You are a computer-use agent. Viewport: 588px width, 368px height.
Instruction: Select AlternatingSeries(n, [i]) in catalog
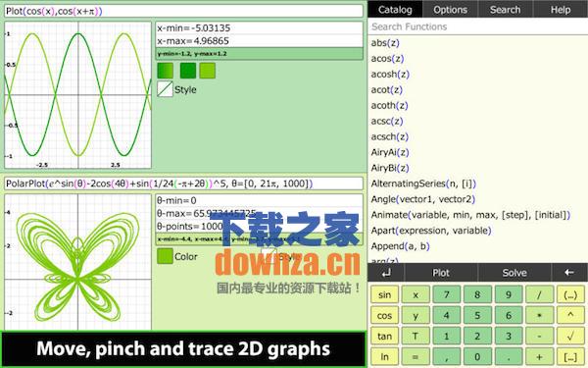[x=423, y=184]
